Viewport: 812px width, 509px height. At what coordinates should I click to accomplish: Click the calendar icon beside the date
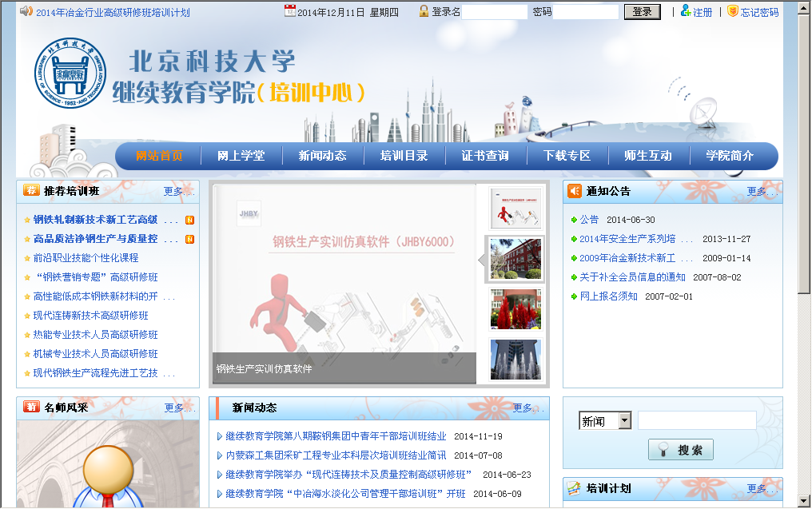290,11
